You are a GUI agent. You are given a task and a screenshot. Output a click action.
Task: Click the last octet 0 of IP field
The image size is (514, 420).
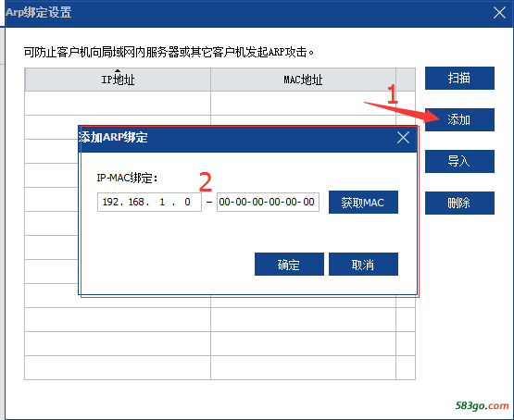(187, 202)
